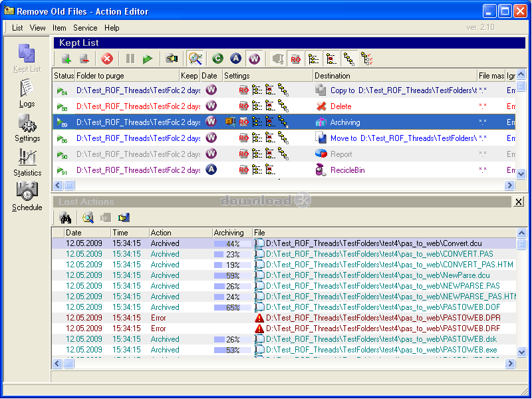Click the red X cancel toolbar icon
The height and width of the screenshot is (399, 532).
point(107,59)
